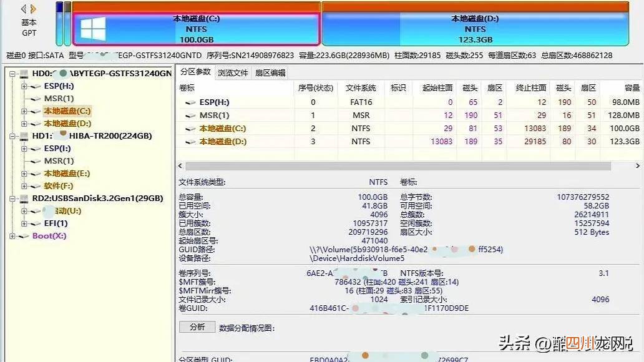Select 本地磁盘(E:) label in disk tree
The image size is (644, 362).
pyautogui.click(x=67, y=174)
